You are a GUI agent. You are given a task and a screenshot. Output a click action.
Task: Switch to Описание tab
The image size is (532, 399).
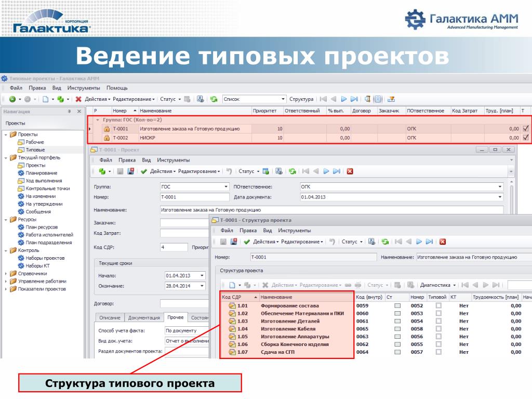click(110, 317)
